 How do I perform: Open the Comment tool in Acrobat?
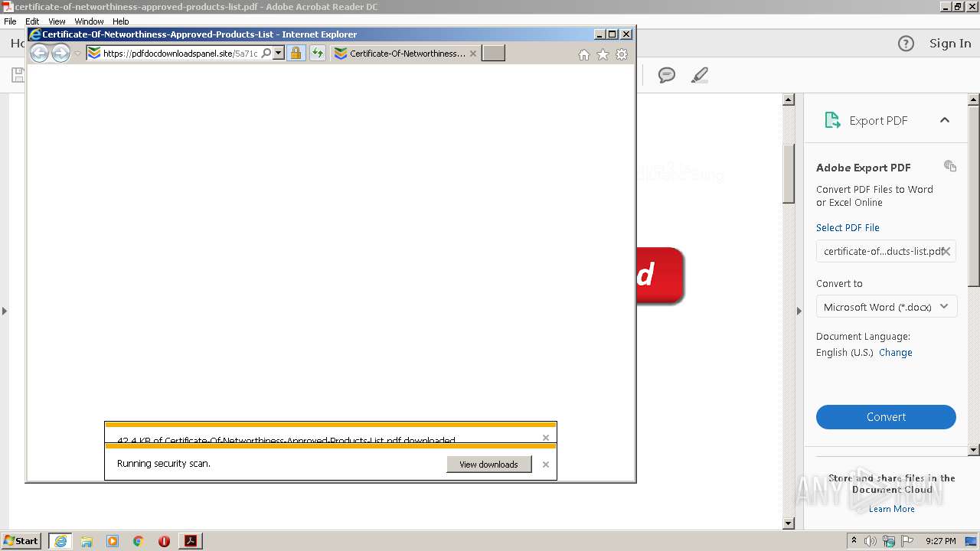click(x=667, y=75)
